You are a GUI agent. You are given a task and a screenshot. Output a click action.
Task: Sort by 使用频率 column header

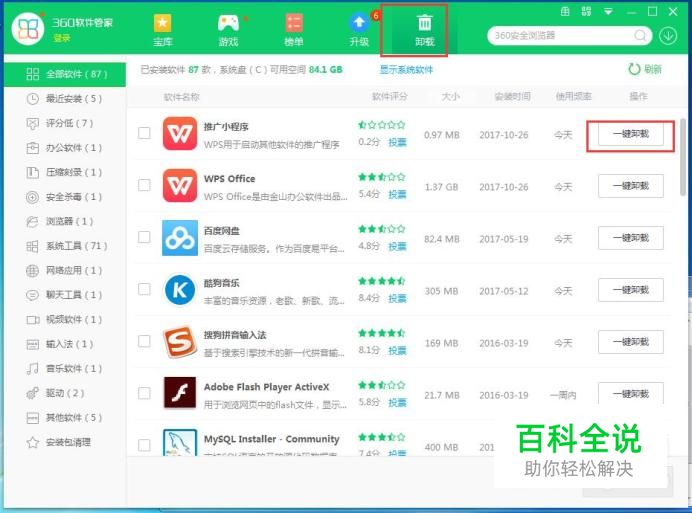[573, 96]
